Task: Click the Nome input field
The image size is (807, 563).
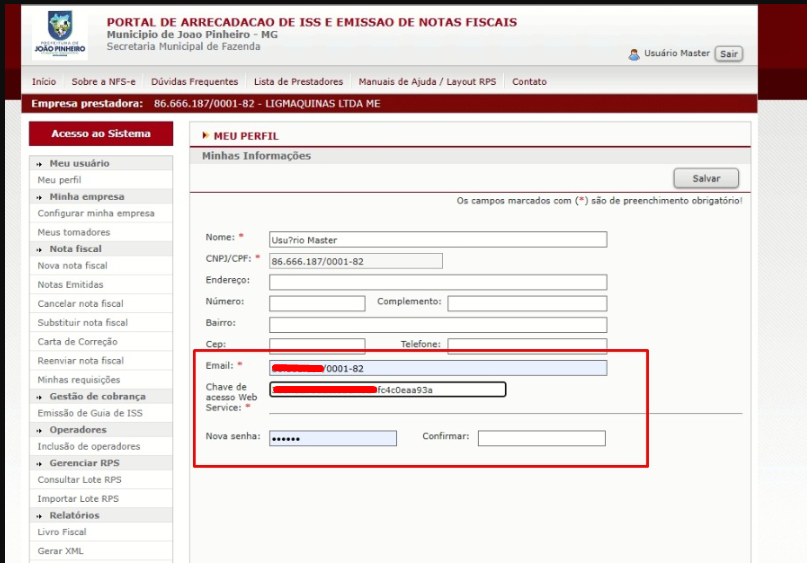Action: click(x=438, y=240)
